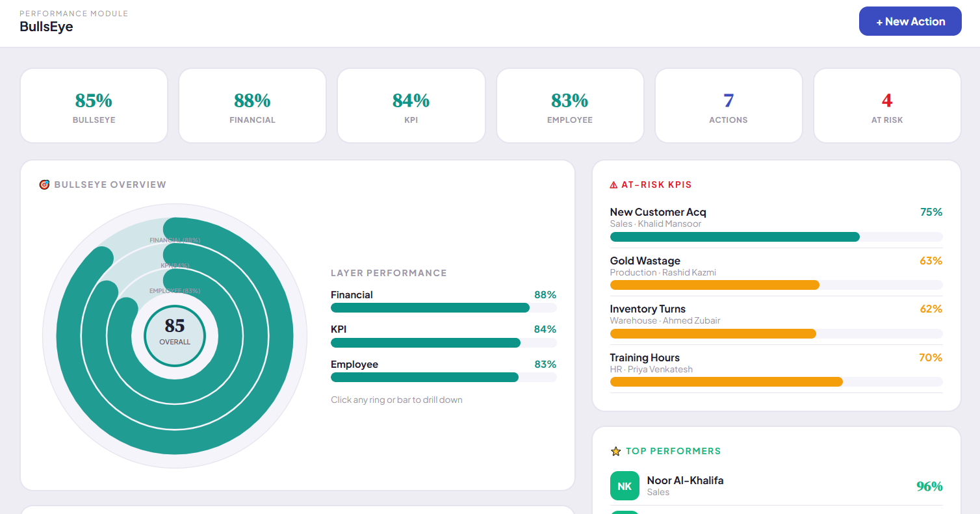Open the 84% KPI stat card
Screen dimensions: 980x514
411,106
